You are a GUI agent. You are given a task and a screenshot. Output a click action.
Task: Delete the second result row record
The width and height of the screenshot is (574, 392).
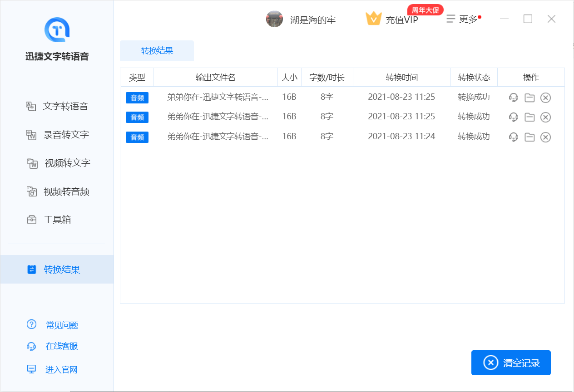pyautogui.click(x=545, y=117)
